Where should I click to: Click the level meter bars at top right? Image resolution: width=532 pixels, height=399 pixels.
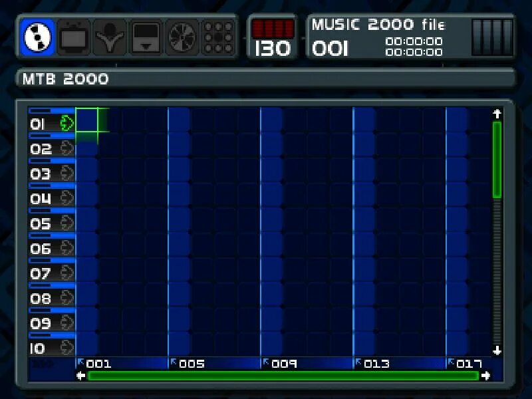(x=492, y=37)
